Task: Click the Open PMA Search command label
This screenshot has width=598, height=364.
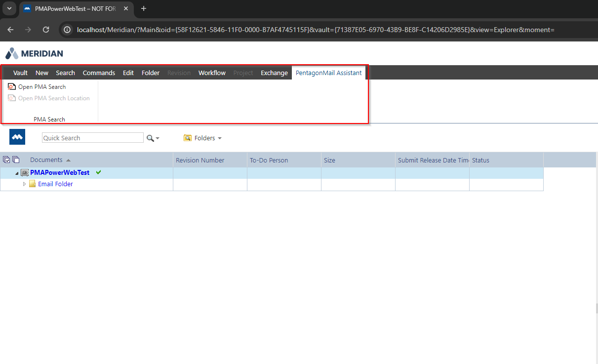Action: pos(42,87)
